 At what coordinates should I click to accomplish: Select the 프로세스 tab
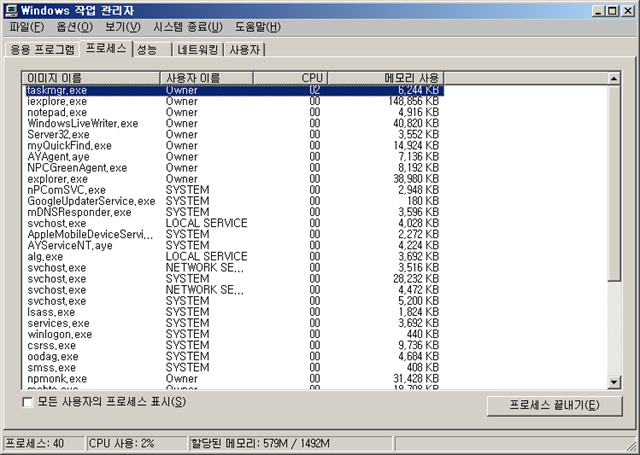tap(106, 49)
